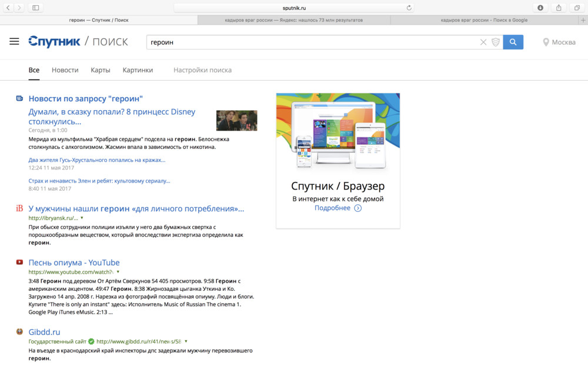The height and width of the screenshot is (368, 588).
Task: Click the Gibdd.ru favicon
Action: (19, 331)
